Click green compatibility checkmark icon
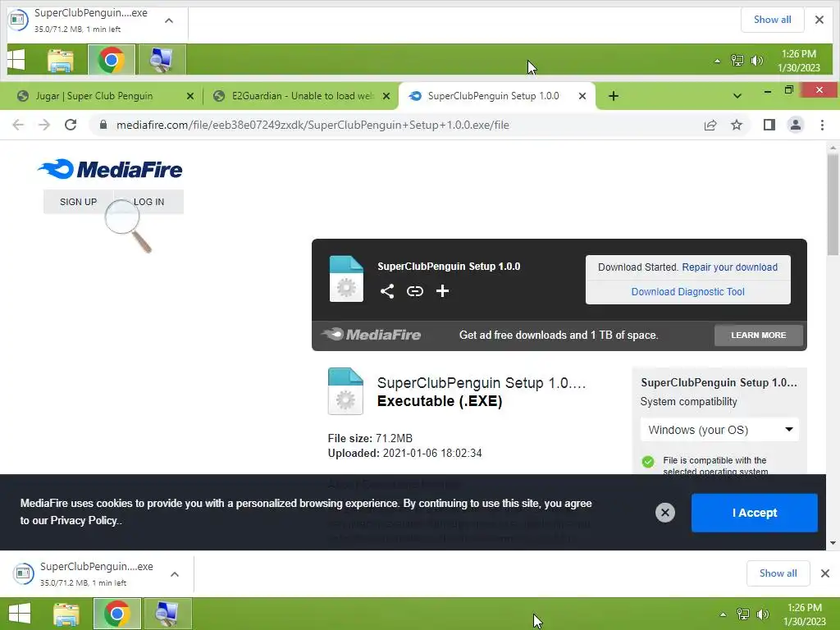The width and height of the screenshot is (840, 630). coord(648,461)
